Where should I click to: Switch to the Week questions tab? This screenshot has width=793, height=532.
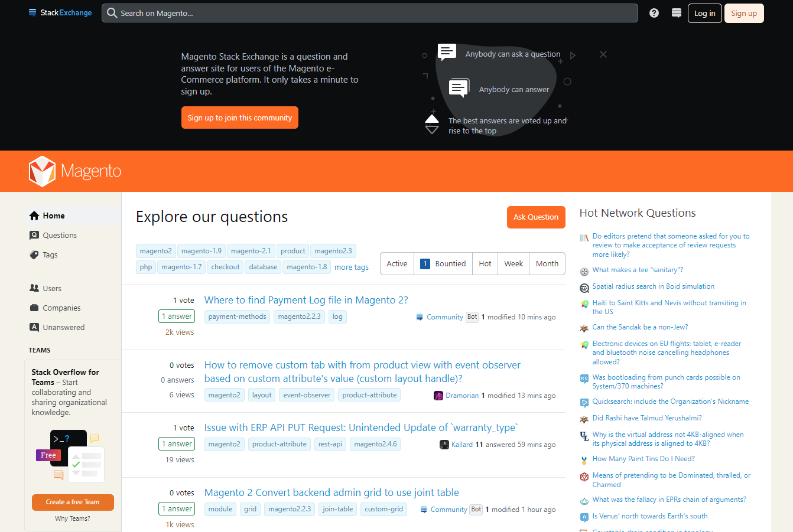[513, 263]
